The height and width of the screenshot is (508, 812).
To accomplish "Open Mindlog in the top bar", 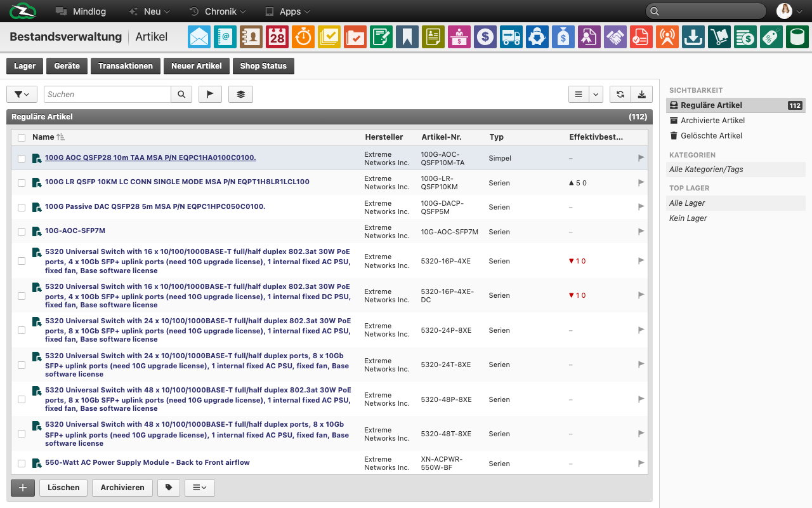I will point(81,11).
